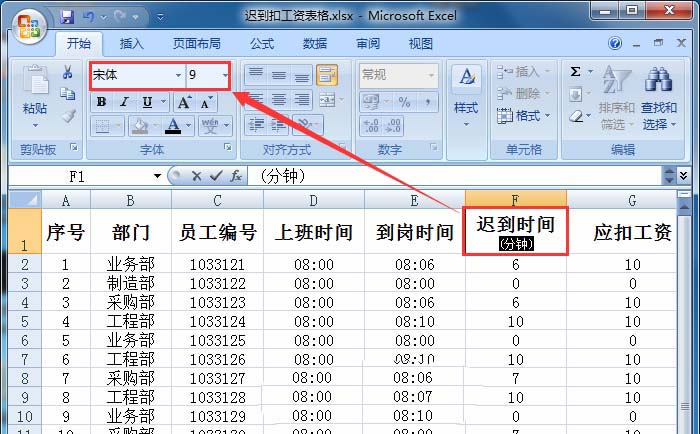Decrease decimal places
The image size is (700, 434).
392,126
